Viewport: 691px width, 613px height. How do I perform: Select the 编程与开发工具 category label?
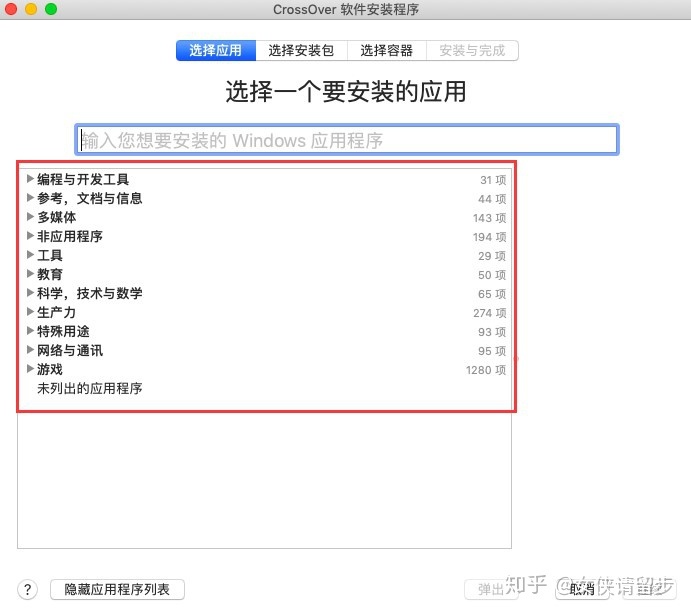click(83, 179)
